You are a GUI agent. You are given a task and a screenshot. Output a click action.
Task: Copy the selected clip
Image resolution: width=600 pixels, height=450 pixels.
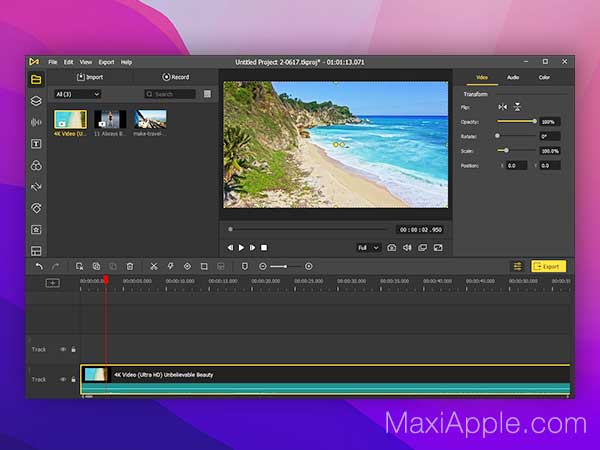pyautogui.click(x=96, y=266)
